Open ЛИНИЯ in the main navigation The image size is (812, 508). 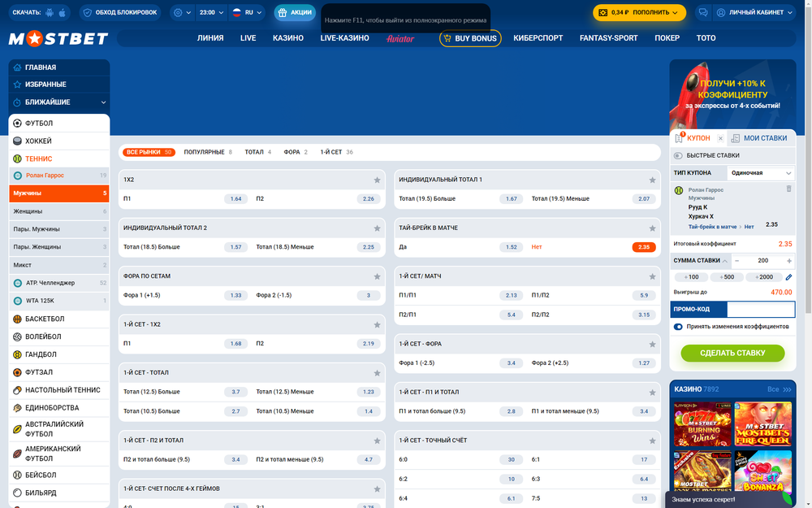click(x=210, y=38)
